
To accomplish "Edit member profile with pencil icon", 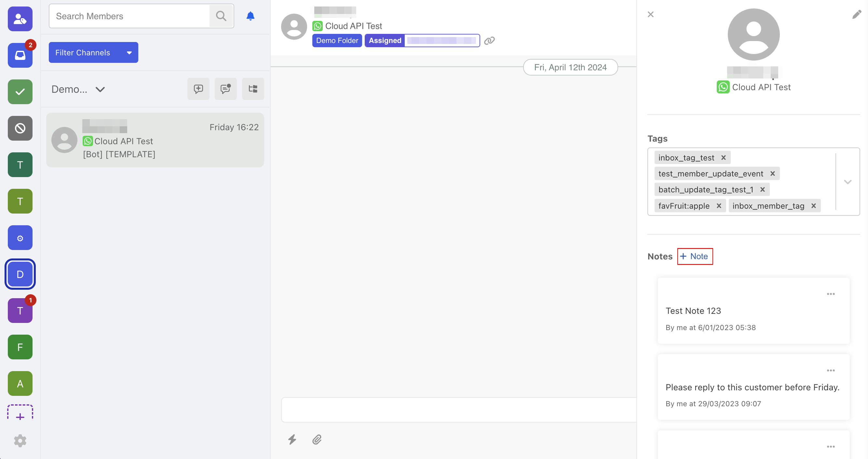I will coord(857,14).
